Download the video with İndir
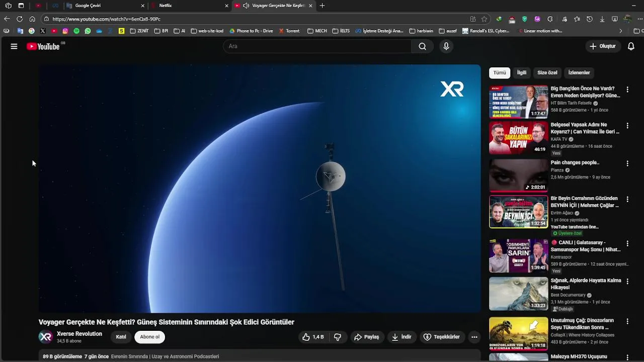The width and height of the screenshot is (644, 362). click(x=402, y=337)
